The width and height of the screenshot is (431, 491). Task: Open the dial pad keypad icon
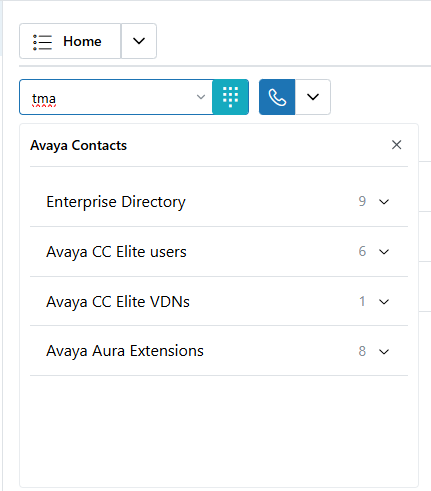[230, 97]
